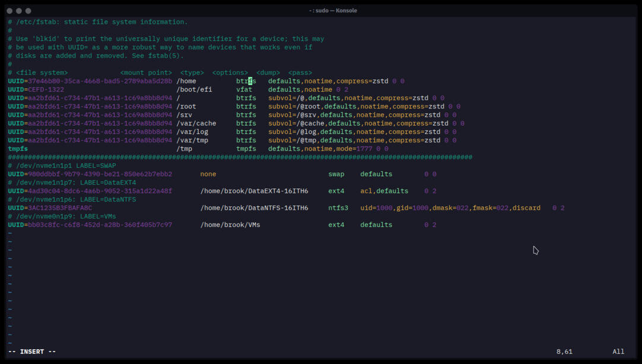This screenshot has height=364, width=642.
Task: Place cursor on /var/cache mount point
Action: [x=196, y=123]
